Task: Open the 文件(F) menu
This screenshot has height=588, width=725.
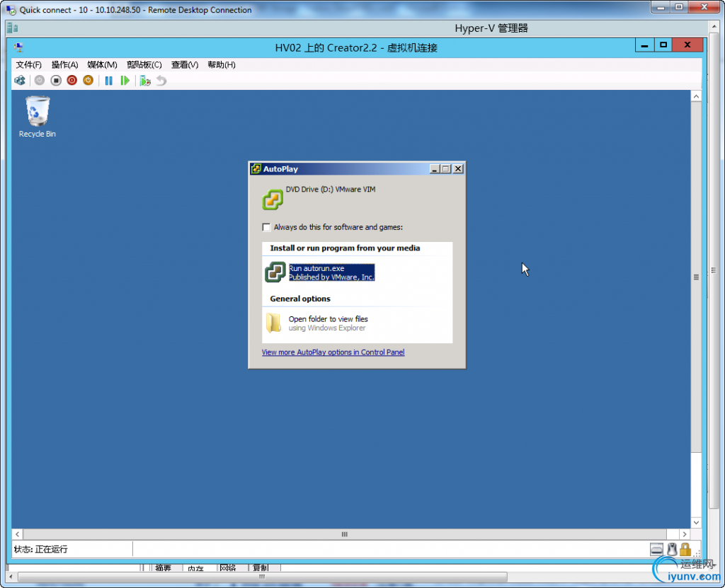Action: (x=28, y=64)
